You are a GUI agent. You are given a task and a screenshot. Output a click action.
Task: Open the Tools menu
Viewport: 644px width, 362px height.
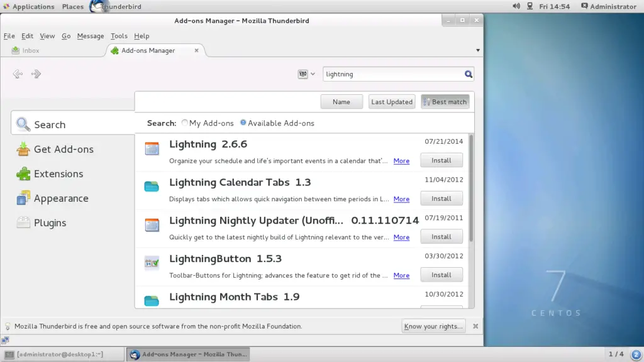[119, 36]
